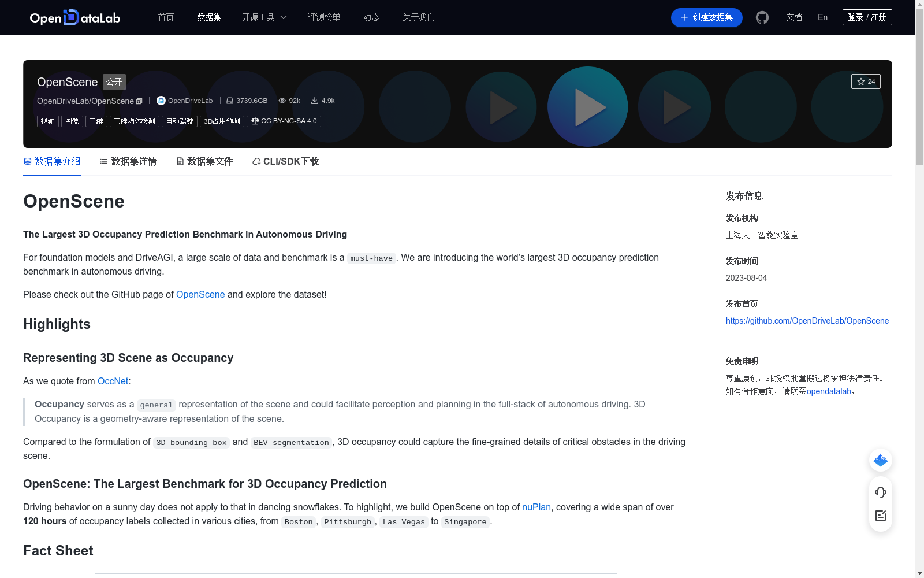Select the 数据集文件 tab
This screenshot has width=924, height=578.
(204, 161)
